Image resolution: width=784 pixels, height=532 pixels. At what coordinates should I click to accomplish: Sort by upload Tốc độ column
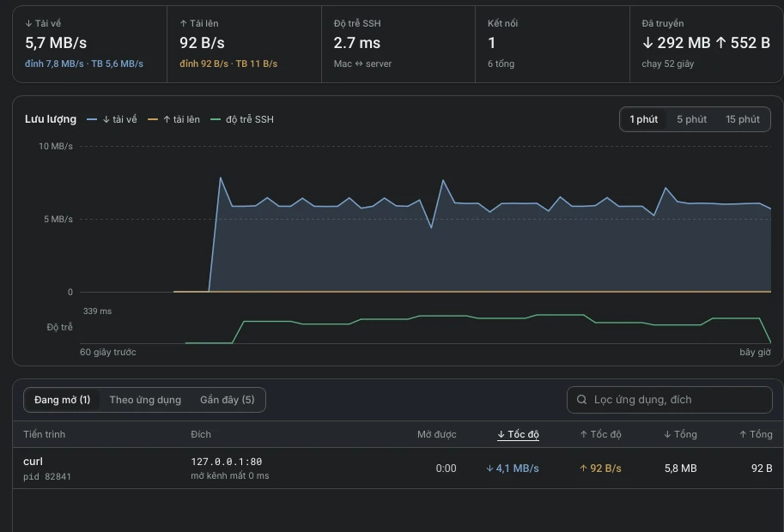pos(600,434)
